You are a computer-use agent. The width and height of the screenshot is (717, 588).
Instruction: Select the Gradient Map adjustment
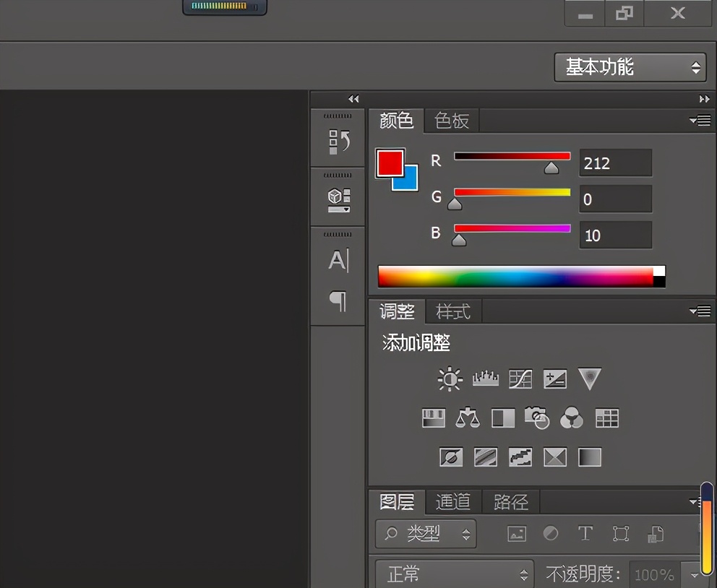point(589,457)
